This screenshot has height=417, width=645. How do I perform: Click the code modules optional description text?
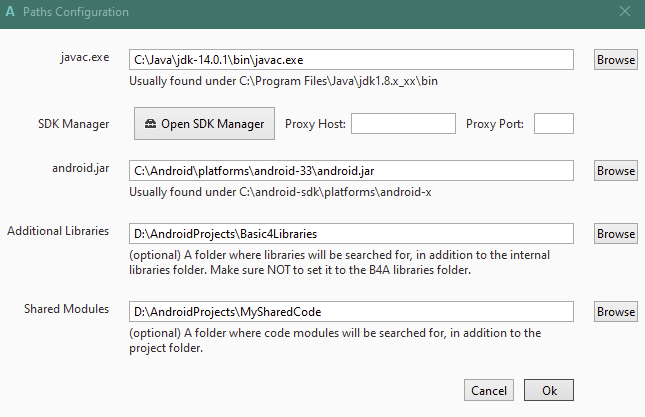(335, 341)
